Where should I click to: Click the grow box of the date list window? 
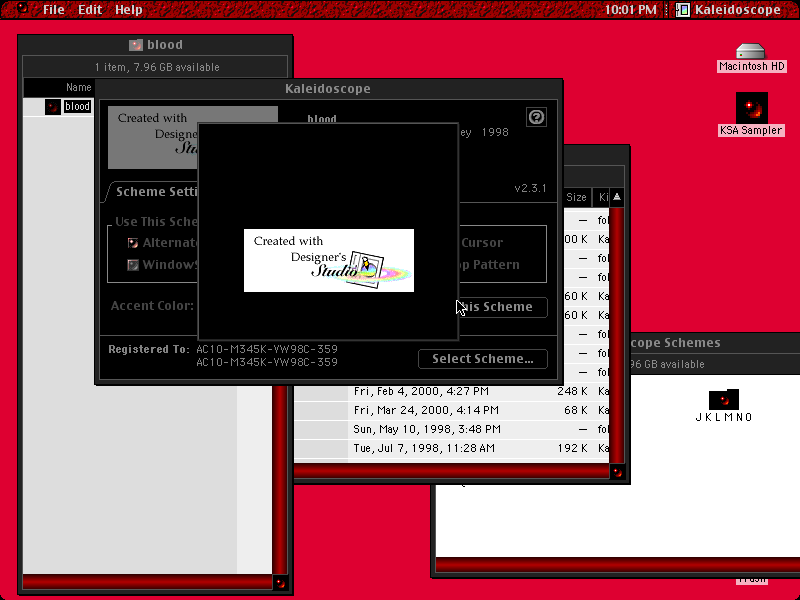[x=617, y=472]
